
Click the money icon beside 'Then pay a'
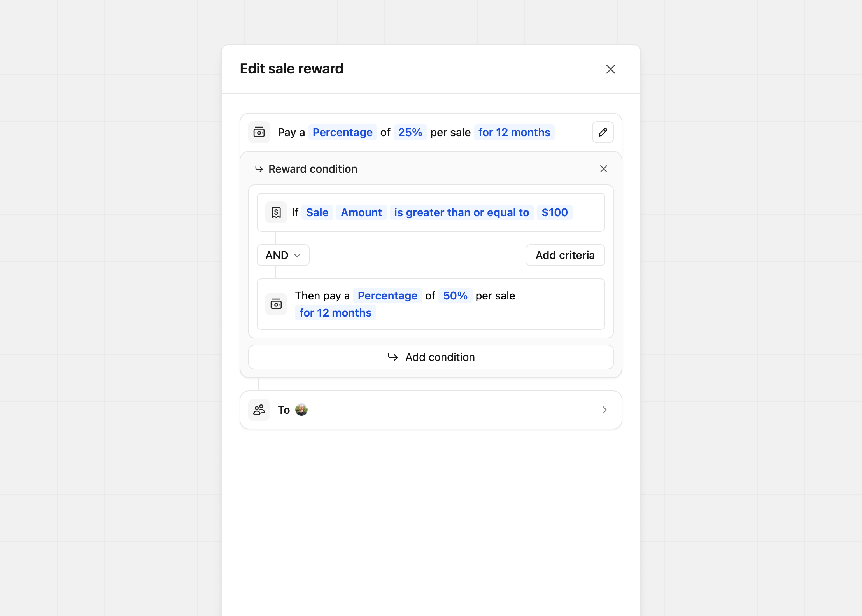[x=276, y=304]
